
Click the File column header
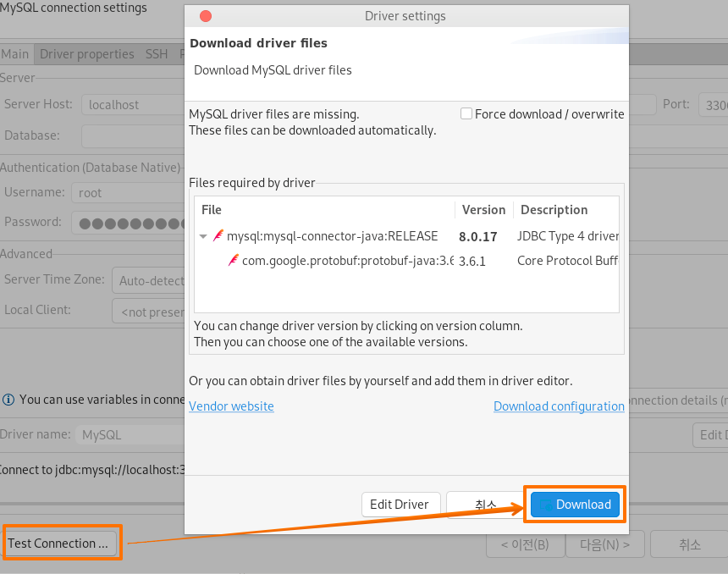[212, 210]
